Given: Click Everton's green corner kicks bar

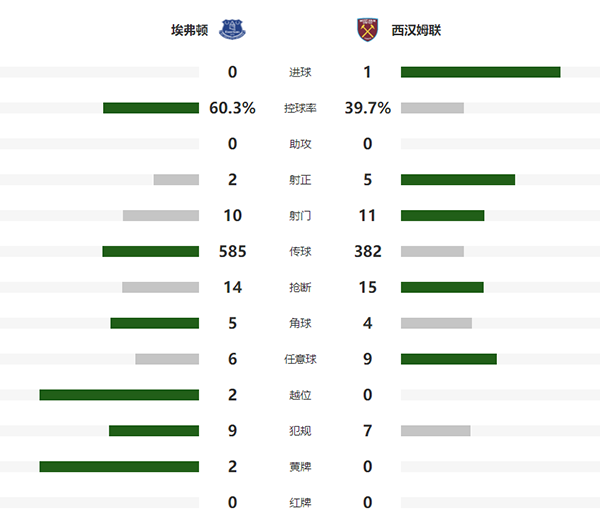Looking at the screenshot, I should click(154, 323).
